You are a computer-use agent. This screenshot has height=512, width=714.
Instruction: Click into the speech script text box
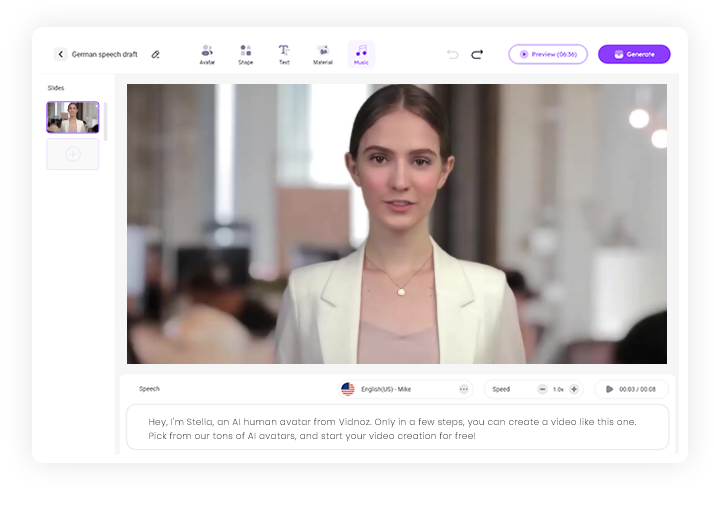pos(398,428)
